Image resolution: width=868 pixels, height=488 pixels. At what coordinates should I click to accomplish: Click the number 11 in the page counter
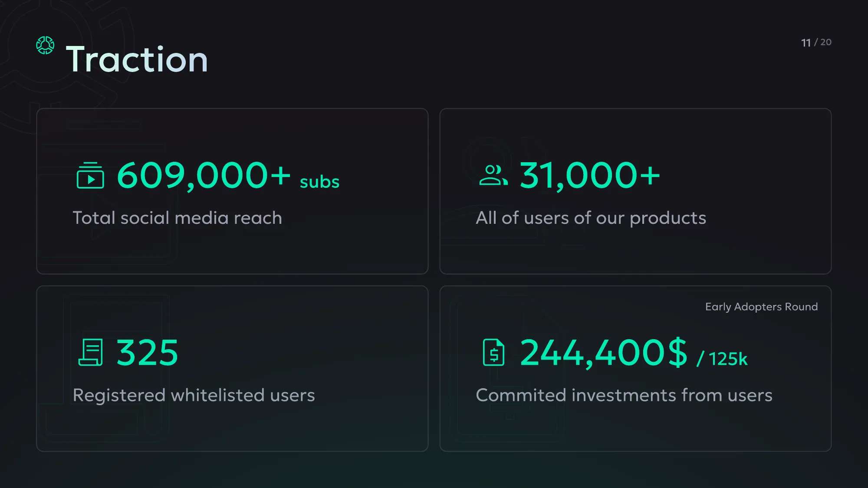pos(806,43)
